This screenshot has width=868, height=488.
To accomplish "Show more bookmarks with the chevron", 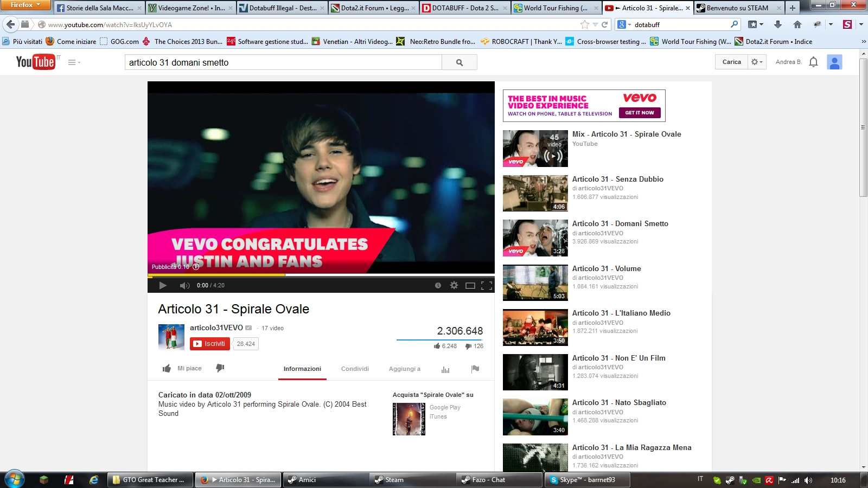I will 864,42.
